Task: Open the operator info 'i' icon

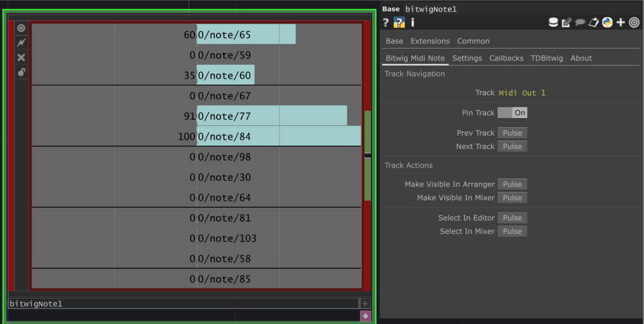Action: tap(413, 23)
